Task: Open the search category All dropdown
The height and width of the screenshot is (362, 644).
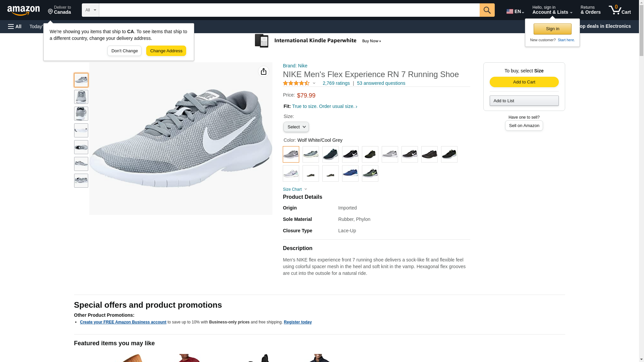Action: pos(90,10)
